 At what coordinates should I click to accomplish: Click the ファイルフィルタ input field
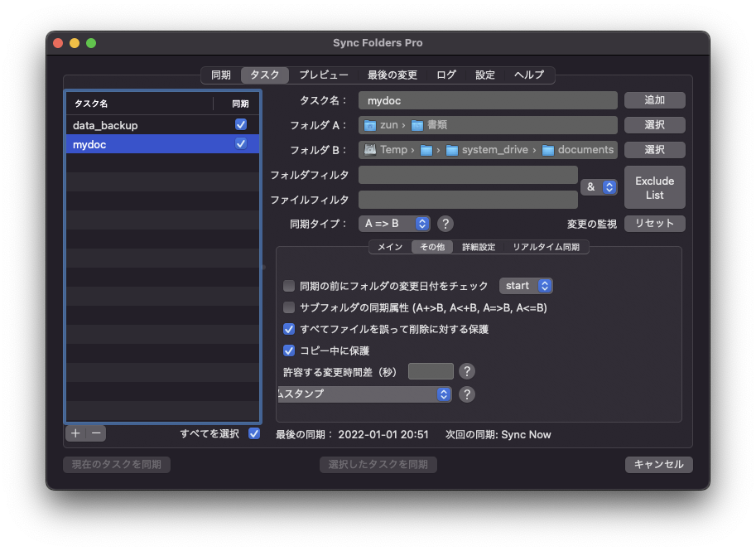[x=468, y=200]
